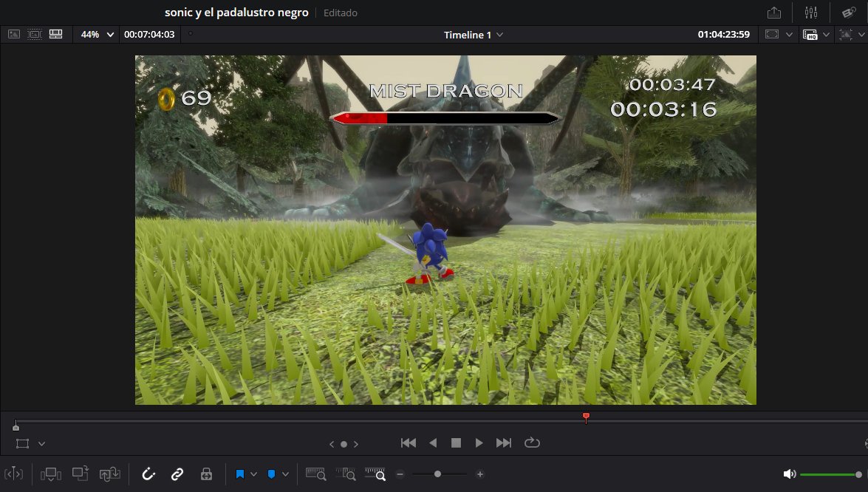Click the 00:07:04:03 duration field
The width and height of the screenshot is (868, 492).
point(149,34)
